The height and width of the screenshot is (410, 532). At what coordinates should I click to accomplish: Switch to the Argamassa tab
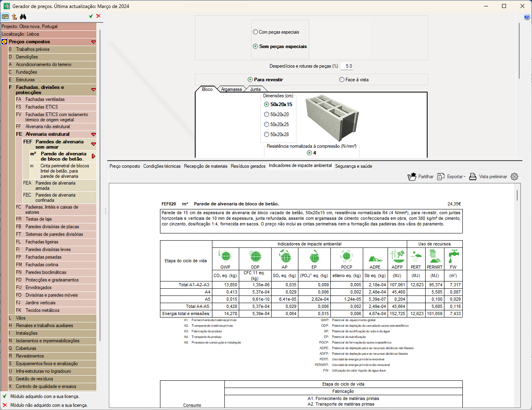[231, 89]
